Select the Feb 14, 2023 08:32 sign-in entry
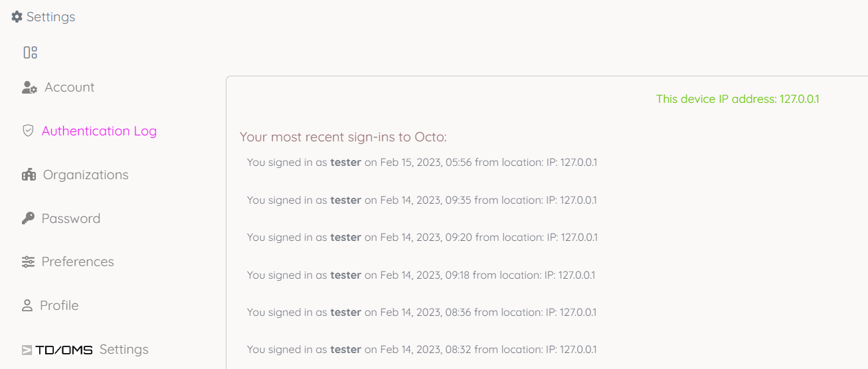This screenshot has width=868, height=369. tap(422, 349)
